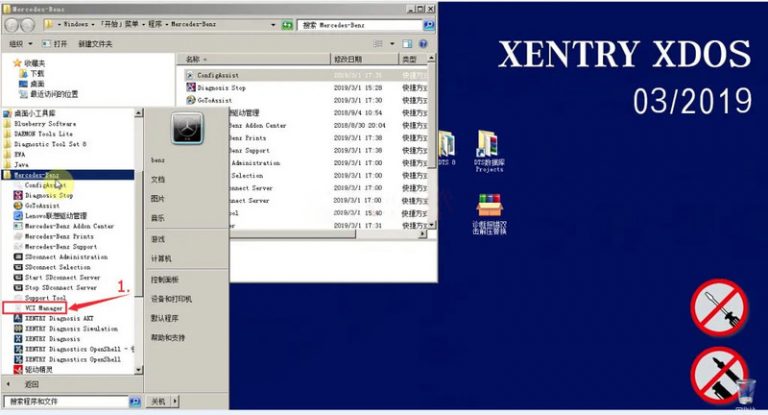Open VCI Manager from the start menu
768x415 pixels.
[43, 308]
